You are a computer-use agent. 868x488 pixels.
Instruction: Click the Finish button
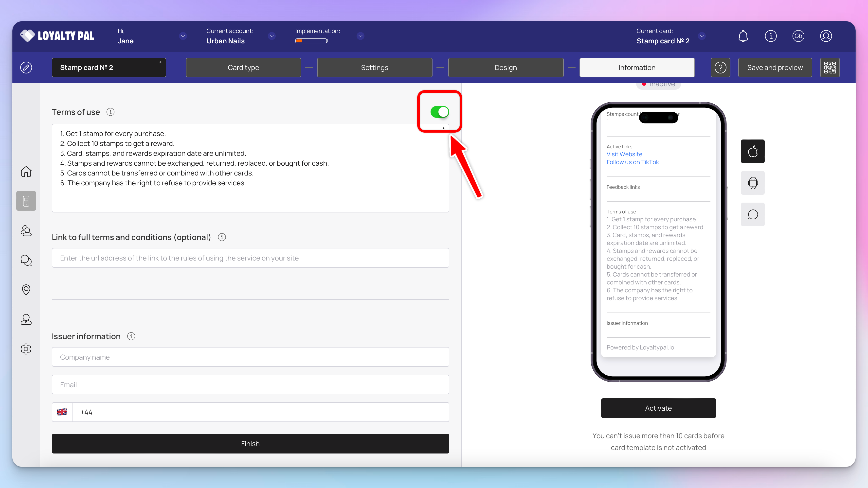(x=250, y=444)
